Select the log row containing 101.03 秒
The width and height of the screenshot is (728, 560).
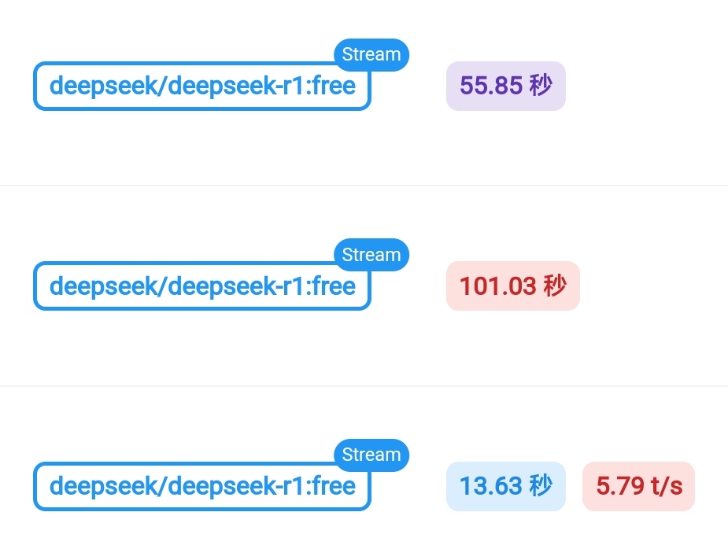click(x=364, y=286)
